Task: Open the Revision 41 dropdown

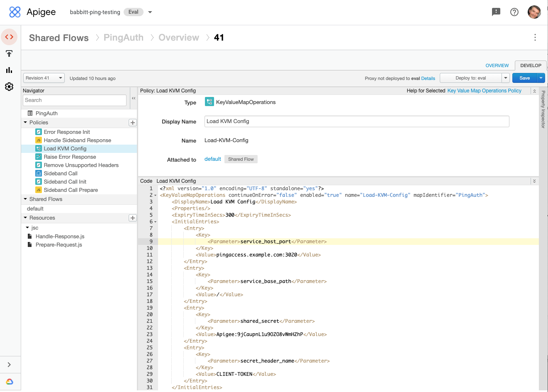Action: (x=44, y=78)
